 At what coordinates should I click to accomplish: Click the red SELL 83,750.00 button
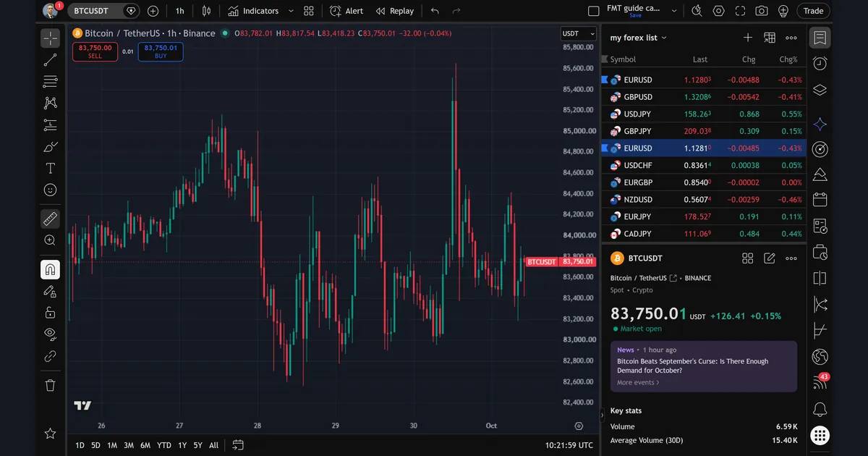[x=95, y=51]
